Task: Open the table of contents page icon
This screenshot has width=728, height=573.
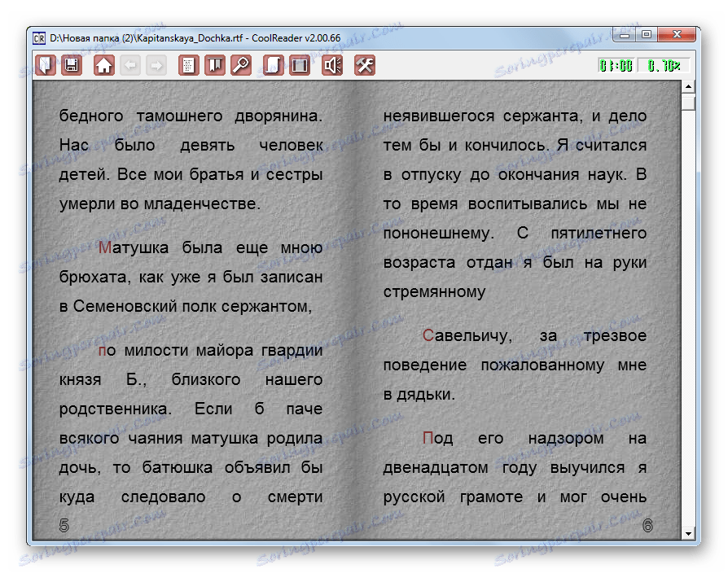Action: coord(189,65)
